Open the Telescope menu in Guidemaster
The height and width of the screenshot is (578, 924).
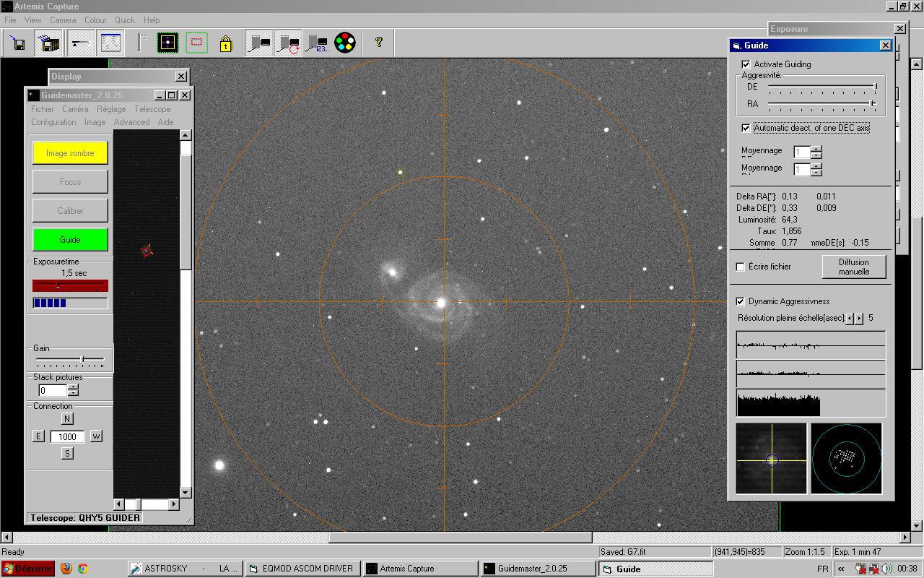pyautogui.click(x=152, y=109)
